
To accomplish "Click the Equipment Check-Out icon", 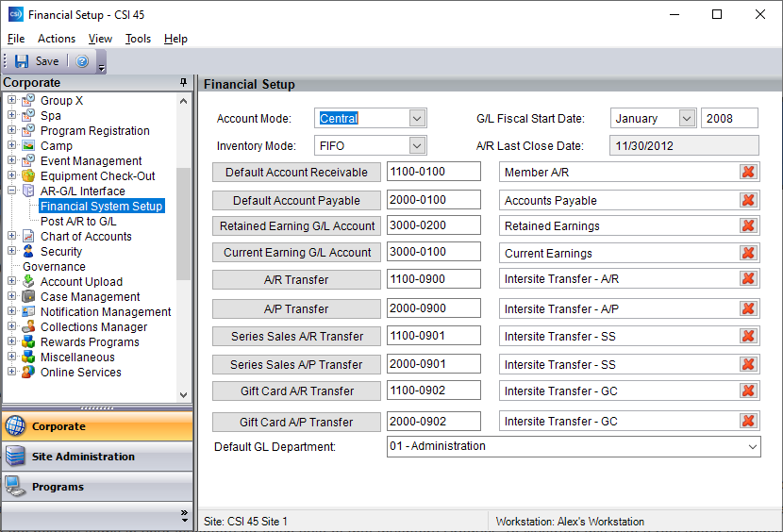I will tap(28, 175).
